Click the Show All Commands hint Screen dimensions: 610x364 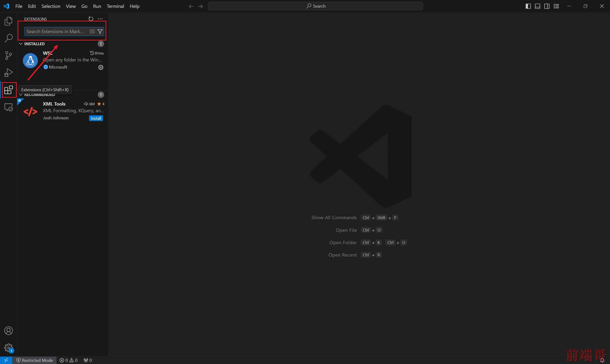pos(334,217)
